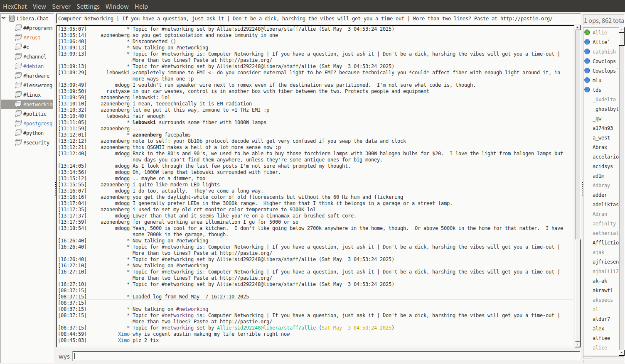The width and height of the screenshot is (625, 364).
Task: Click the chat scrollbar down arrow
Action: coord(578,344)
